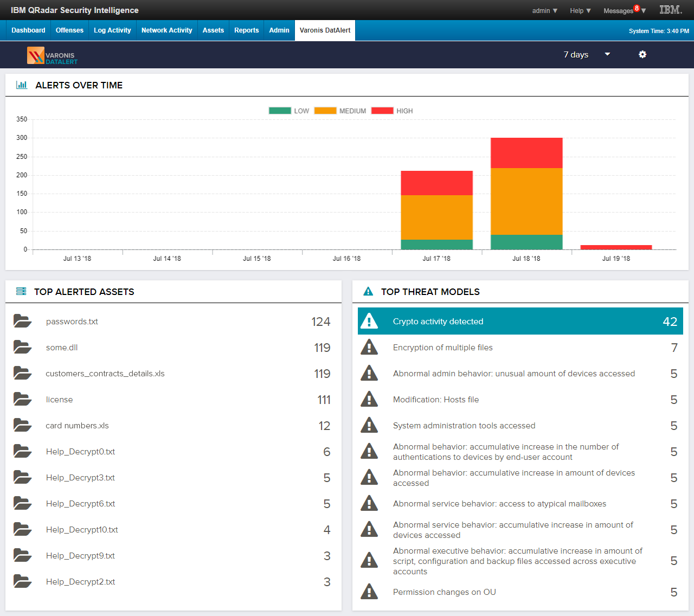Click the bar chart icon beside Alerts Over Time
Screen dimensions: 694x616
[x=22, y=85]
